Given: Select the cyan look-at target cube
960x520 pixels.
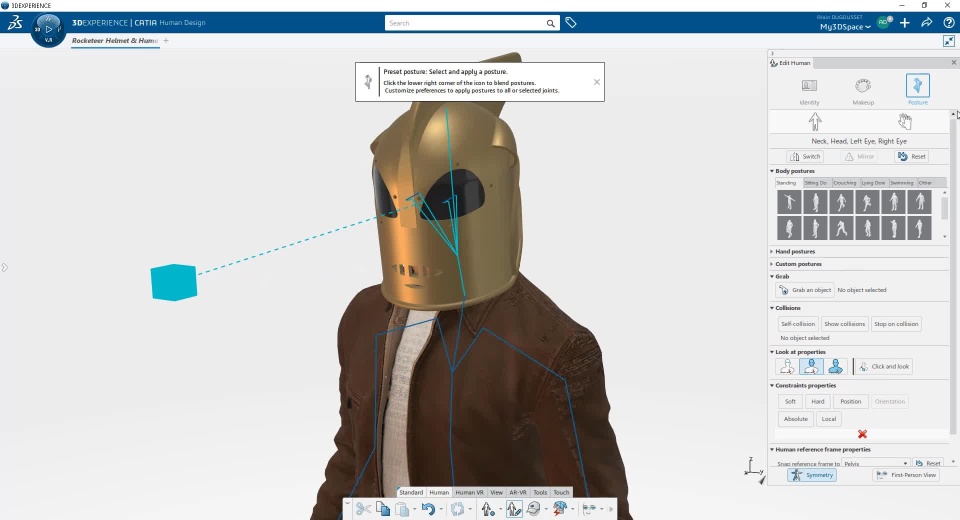Looking at the screenshot, I should [x=174, y=282].
